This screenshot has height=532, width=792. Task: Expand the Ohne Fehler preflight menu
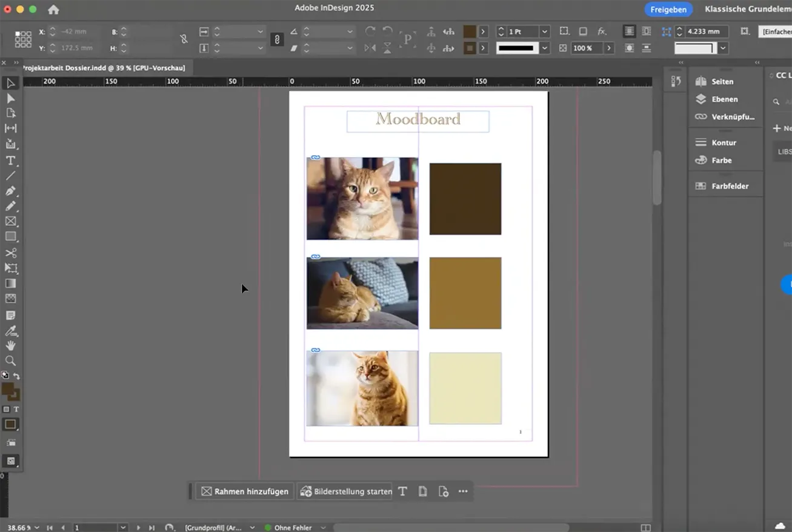tap(323, 528)
